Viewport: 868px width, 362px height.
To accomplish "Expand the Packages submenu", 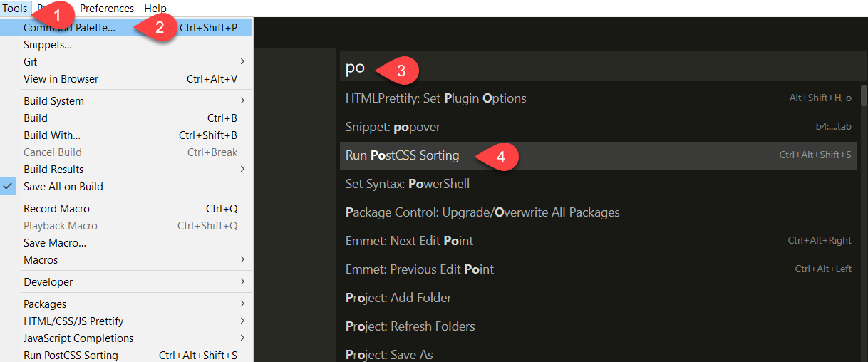I will [x=242, y=304].
